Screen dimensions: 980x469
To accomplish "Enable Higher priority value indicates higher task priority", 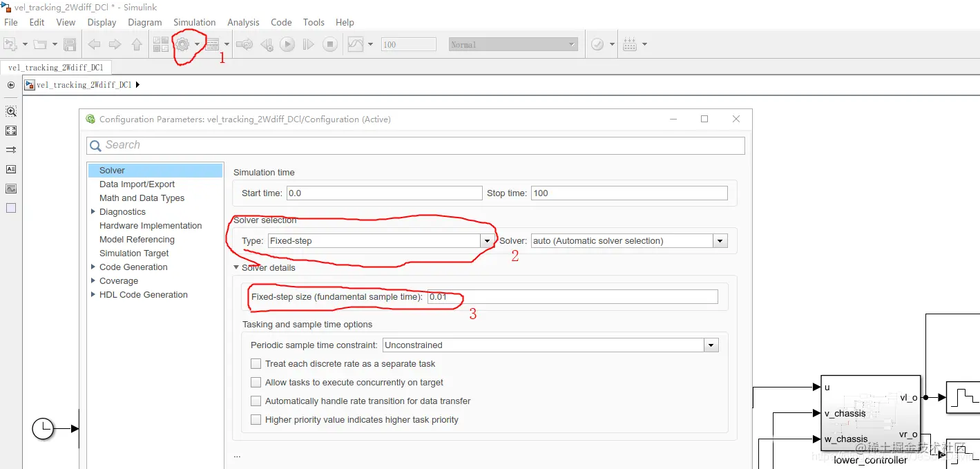I will tap(256, 419).
